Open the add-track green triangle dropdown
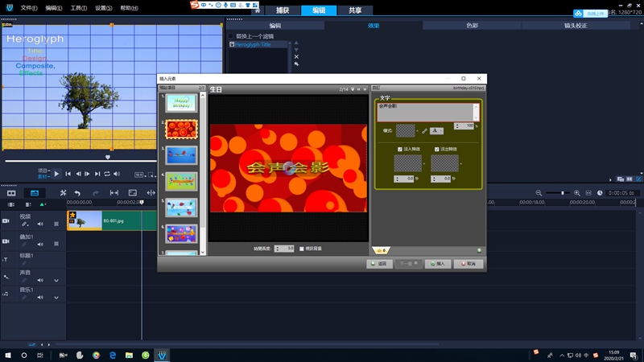The width and height of the screenshot is (644, 362). [x=43, y=204]
